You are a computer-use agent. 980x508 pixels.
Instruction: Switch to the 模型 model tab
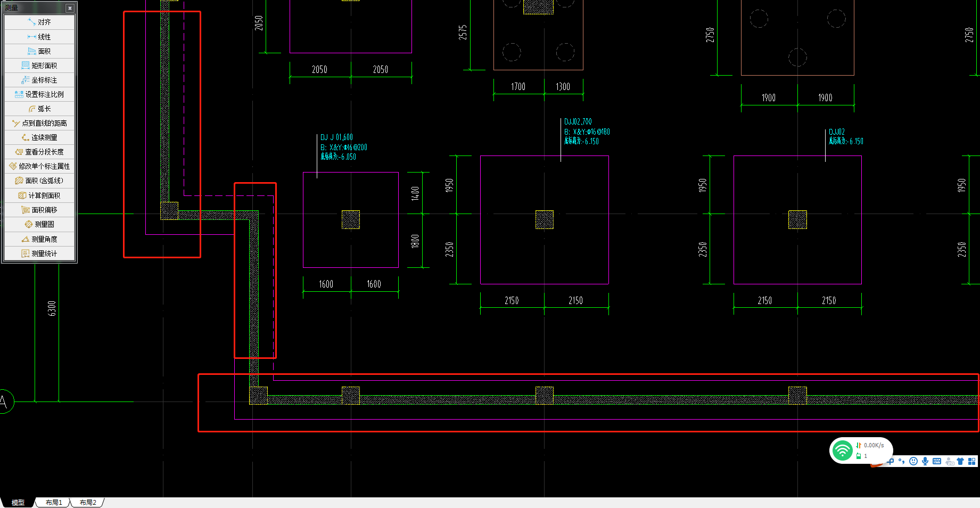pos(18,502)
